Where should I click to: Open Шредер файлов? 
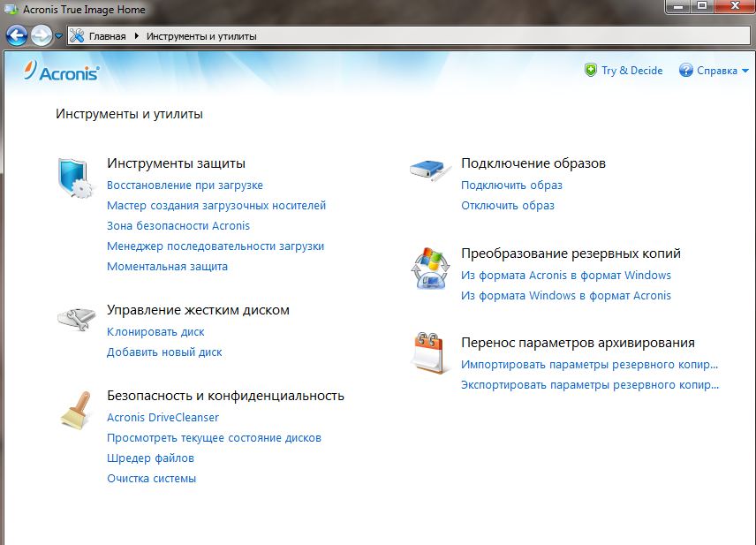[x=150, y=458]
